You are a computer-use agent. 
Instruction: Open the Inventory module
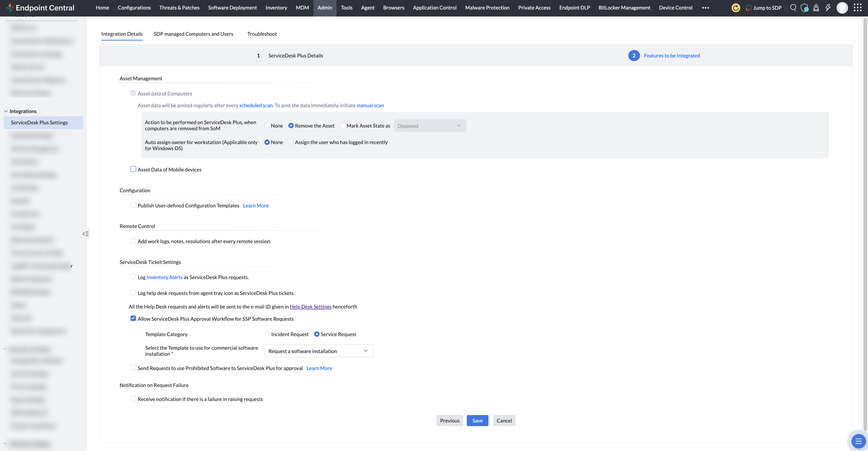point(276,8)
